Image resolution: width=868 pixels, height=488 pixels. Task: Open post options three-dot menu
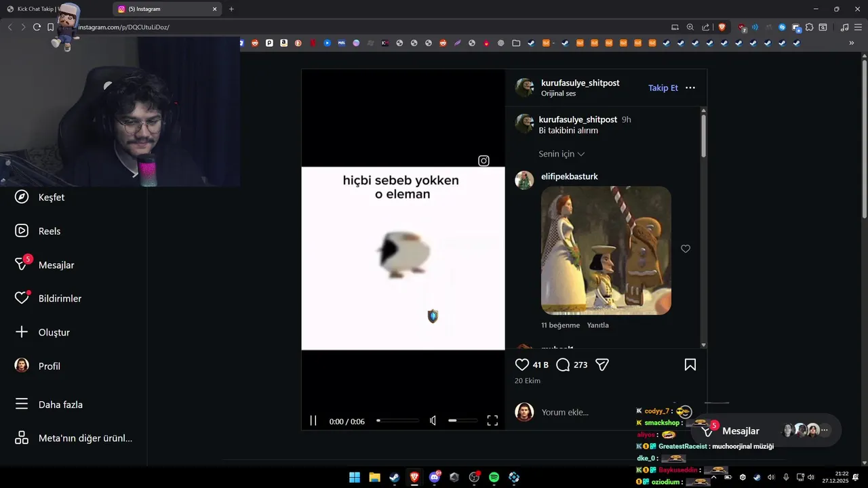[690, 87]
